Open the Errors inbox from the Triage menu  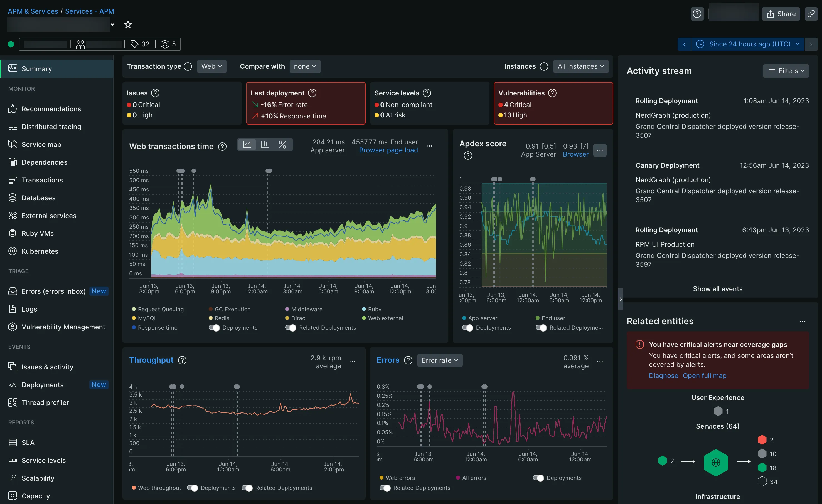[x=52, y=291]
